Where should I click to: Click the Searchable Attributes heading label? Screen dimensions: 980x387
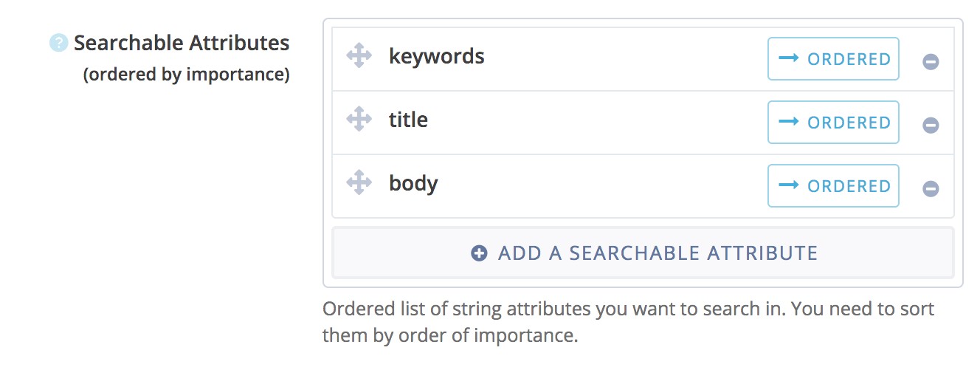tap(182, 43)
